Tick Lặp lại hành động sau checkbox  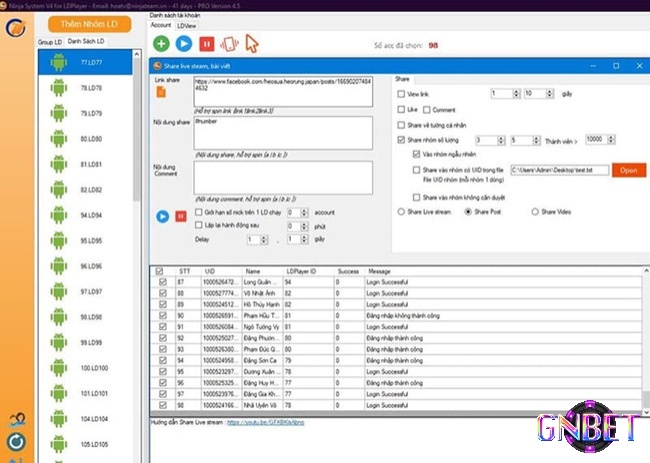199,225
